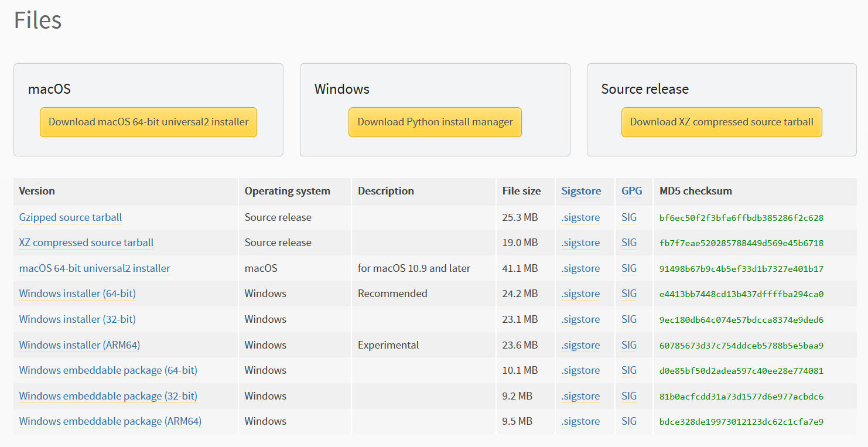This screenshot has height=447, width=868.
Task: Open .sigstore link for Gzipped source tarball
Action: point(580,217)
